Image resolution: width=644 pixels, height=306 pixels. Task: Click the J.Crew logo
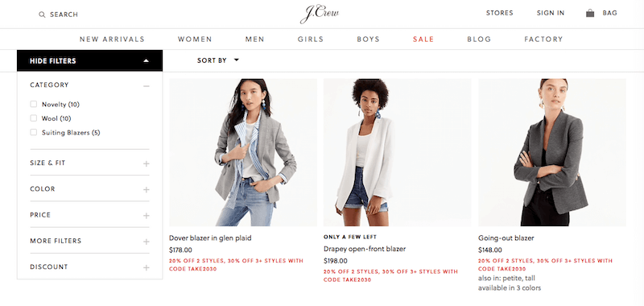click(x=320, y=14)
